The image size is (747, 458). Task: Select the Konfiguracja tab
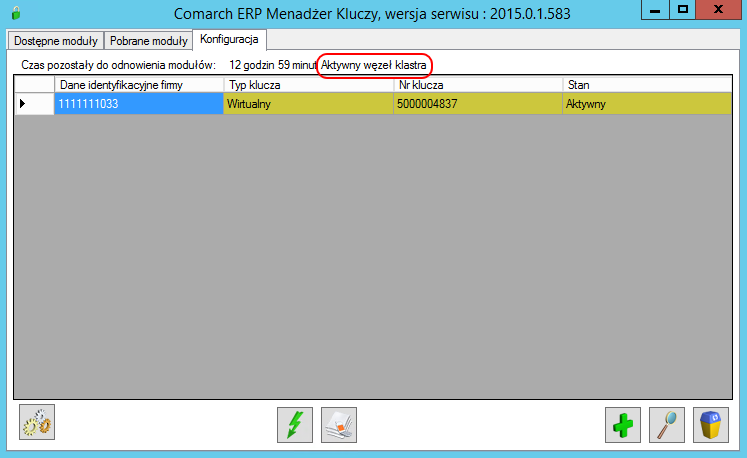229,39
